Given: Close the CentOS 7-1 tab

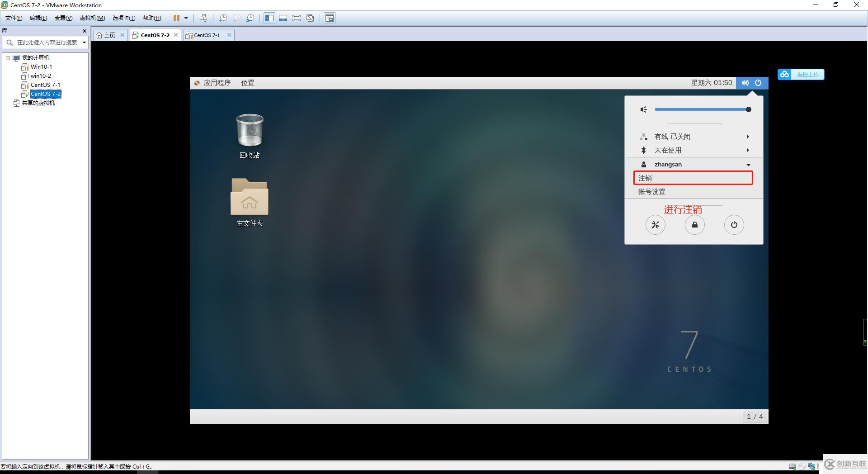Looking at the screenshot, I should pyautogui.click(x=229, y=35).
